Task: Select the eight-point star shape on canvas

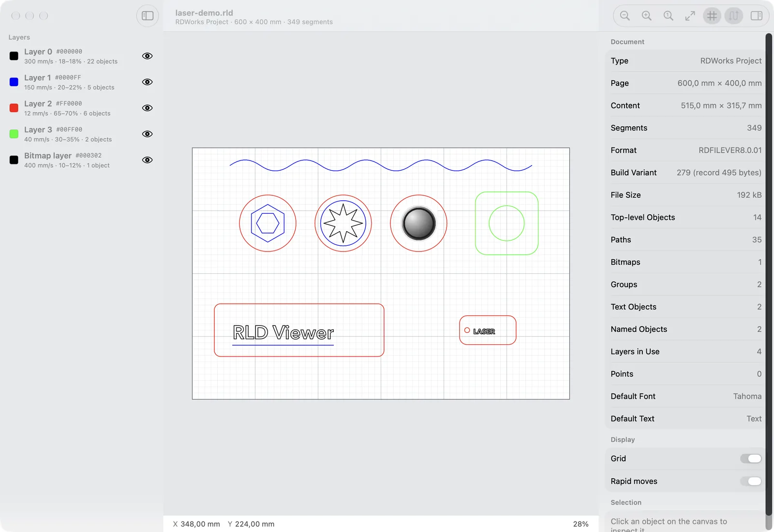Action: coord(343,223)
